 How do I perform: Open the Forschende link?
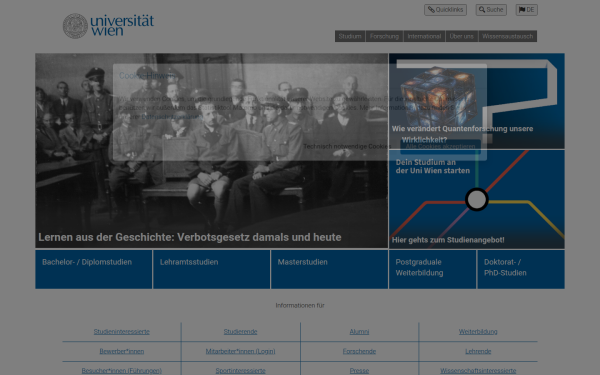[x=359, y=351]
